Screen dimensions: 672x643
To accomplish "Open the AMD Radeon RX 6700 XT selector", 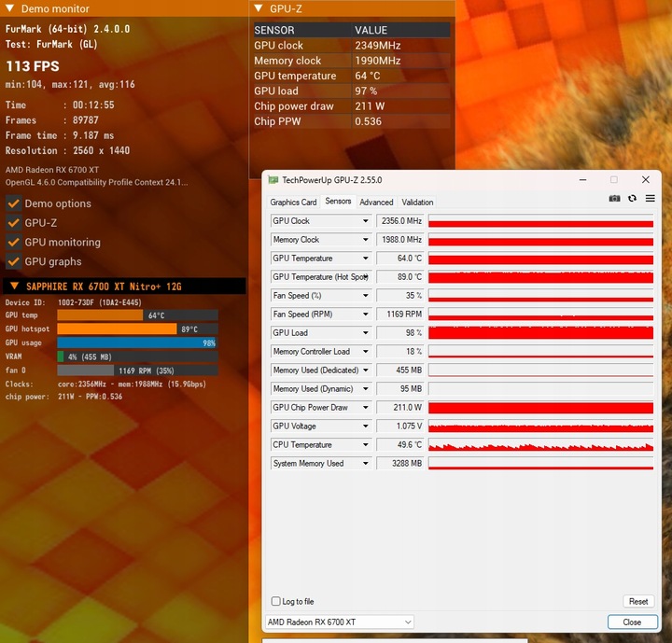I will point(340,622).
